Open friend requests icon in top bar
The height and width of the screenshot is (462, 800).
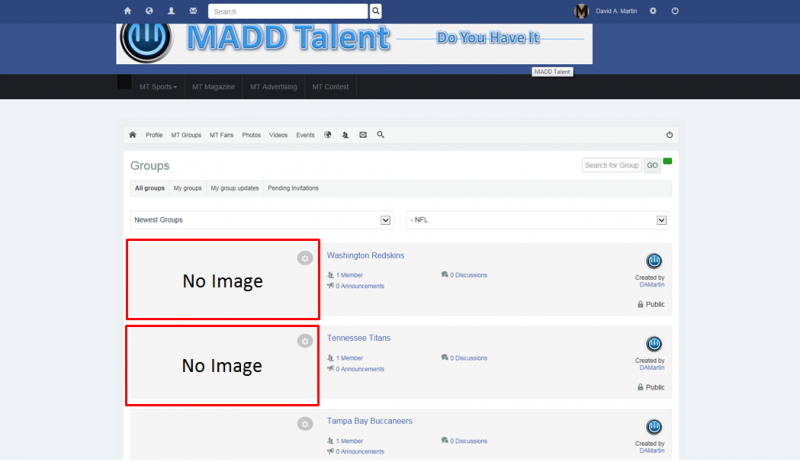[171, 11]
